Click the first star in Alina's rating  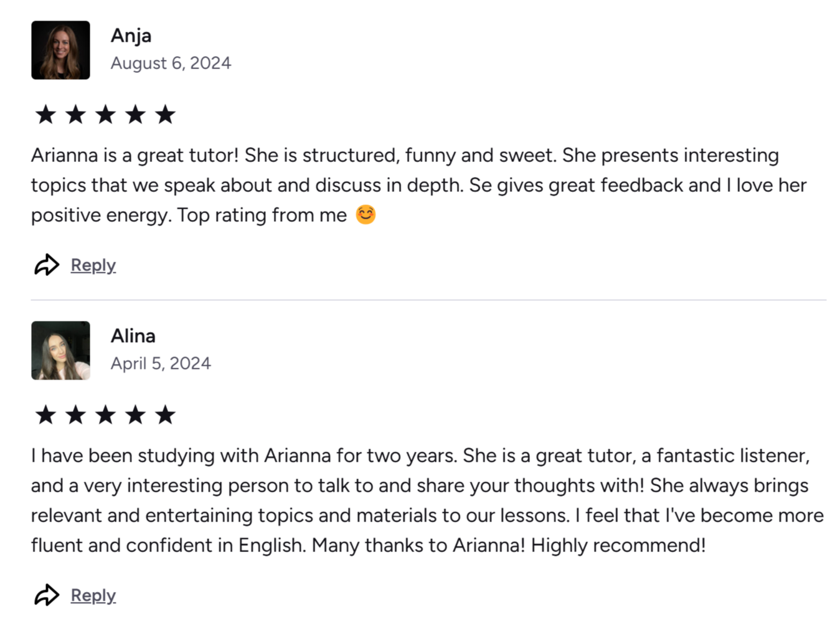tap(45, 415)
